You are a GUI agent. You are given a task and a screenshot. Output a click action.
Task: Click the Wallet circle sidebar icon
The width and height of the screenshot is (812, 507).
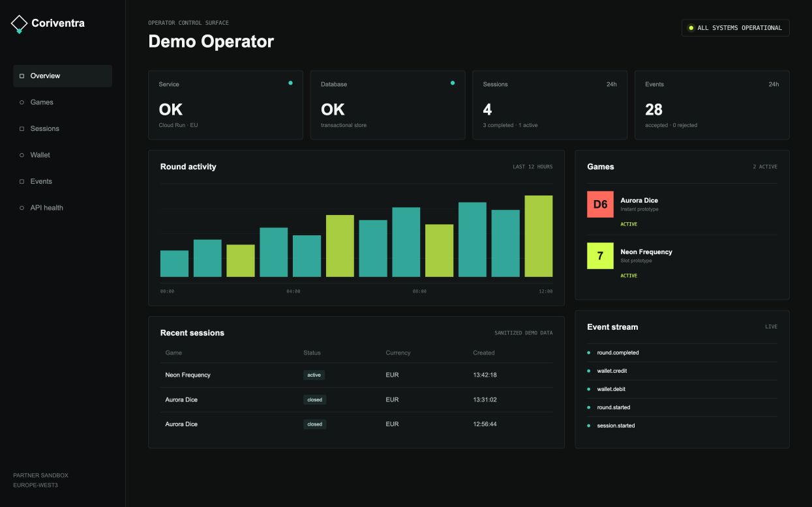click(22, 155)
